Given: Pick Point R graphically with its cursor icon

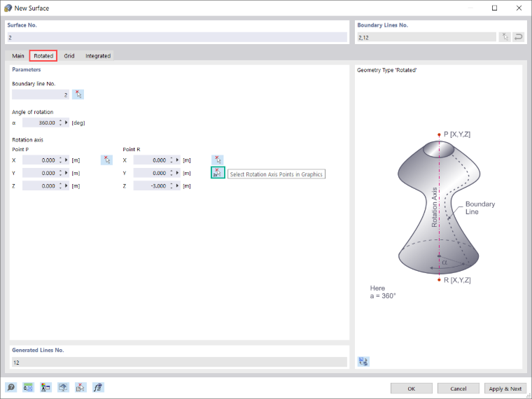Looking at the screenshot, I should (218, 160).
